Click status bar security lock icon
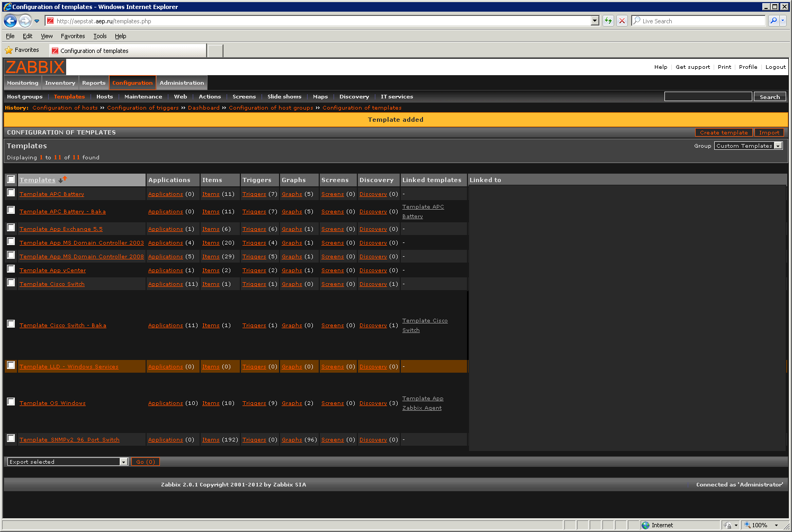 pos(728,525)
